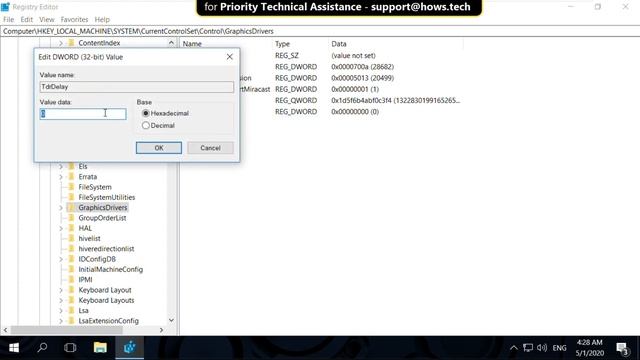Select the REG_QWORD type cell
This screenshot has height=360, width=640.
[296, 100]
